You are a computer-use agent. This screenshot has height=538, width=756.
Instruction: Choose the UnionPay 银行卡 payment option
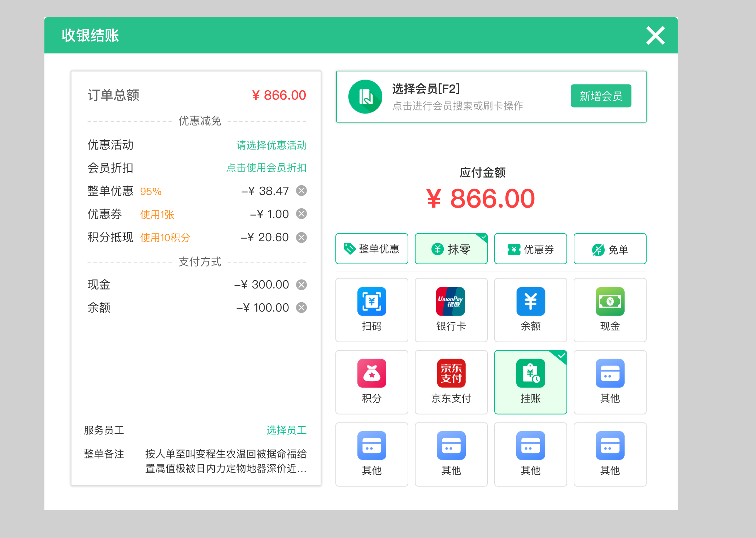point(451,310)
